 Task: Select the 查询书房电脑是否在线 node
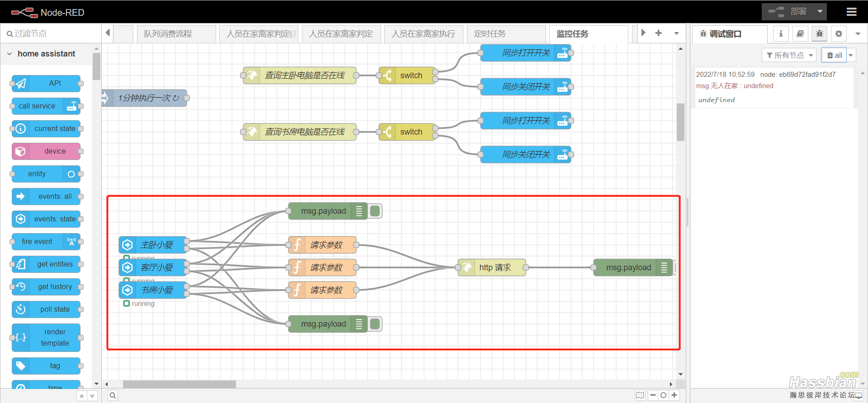(x=300, y=132)
